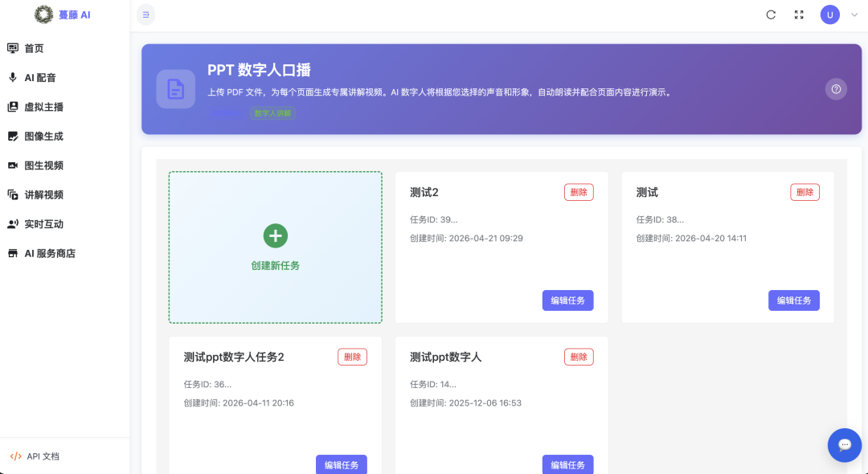
Task: Click the user avatar labeled U
Action: [829, 15]
